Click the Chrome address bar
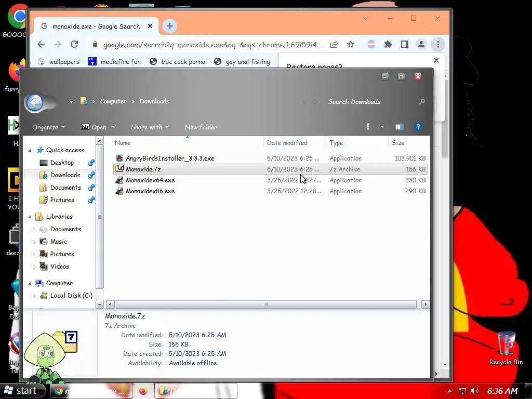 pos(212,45)
